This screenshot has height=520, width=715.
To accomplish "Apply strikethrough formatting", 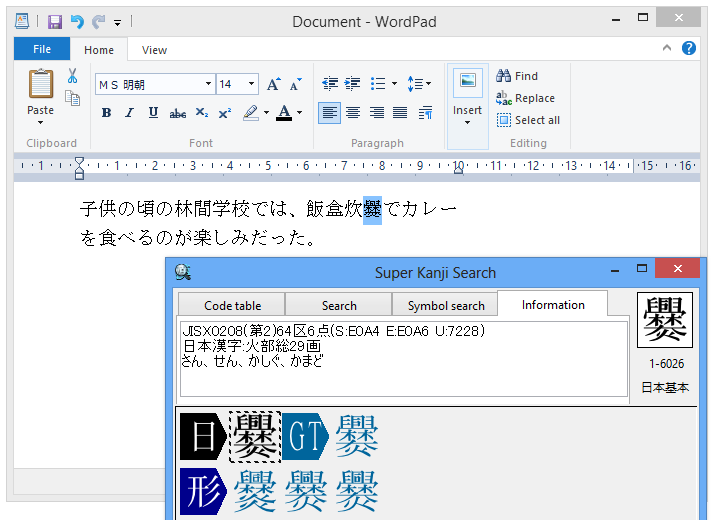I will 178,113.
